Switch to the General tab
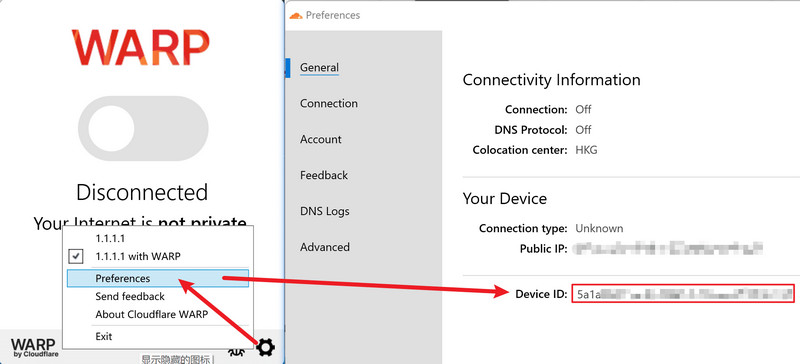Viewport: 800px width, 364px height. pyautogui.click(x=319, y=67)
